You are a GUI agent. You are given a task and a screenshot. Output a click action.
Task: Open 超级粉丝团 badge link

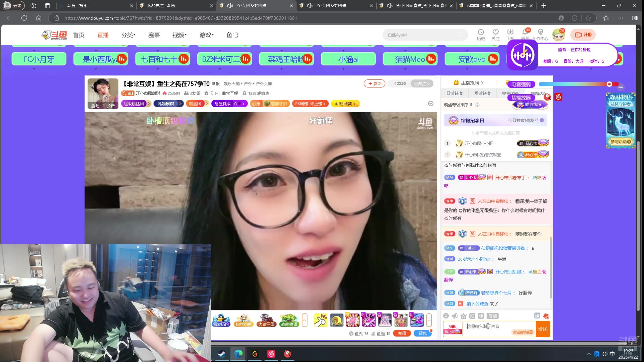[136, 104]
